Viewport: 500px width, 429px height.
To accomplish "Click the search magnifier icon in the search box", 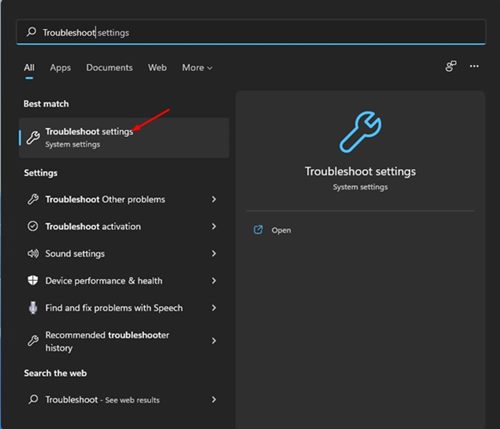I will point(31,32).
